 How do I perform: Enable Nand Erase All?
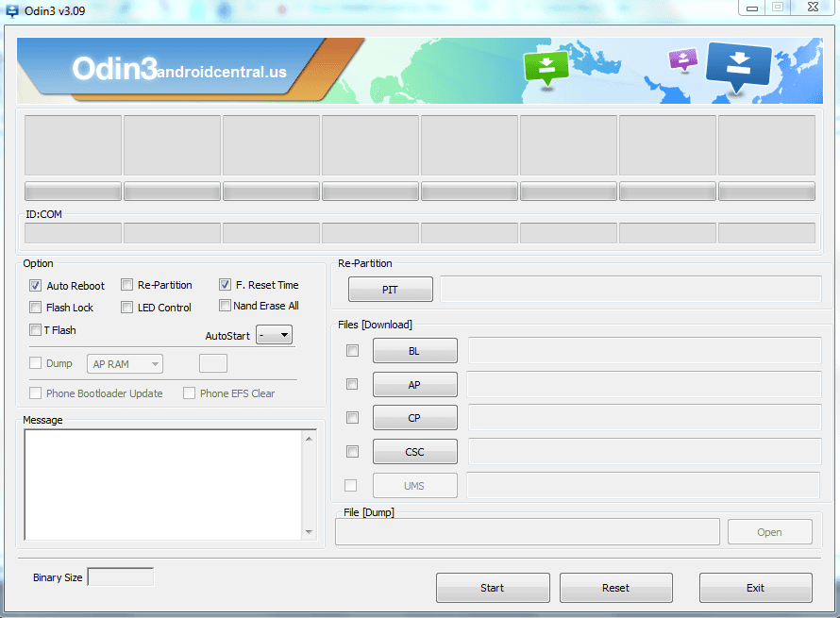[x=225, y=305]
